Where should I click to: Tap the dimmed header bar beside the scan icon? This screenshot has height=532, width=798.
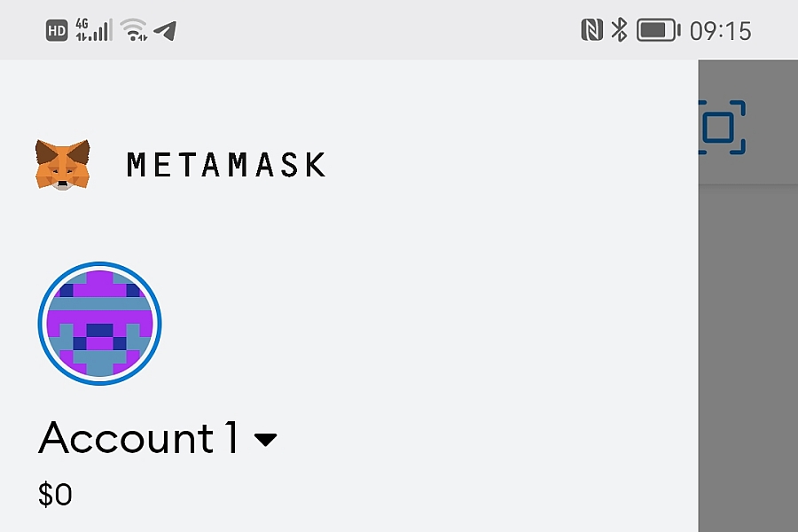coord(773,122)
